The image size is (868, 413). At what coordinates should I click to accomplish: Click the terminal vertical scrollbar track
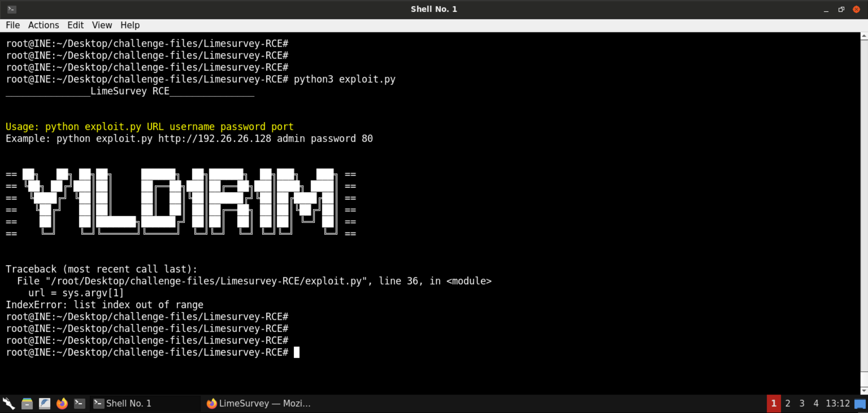click(864, 213)
